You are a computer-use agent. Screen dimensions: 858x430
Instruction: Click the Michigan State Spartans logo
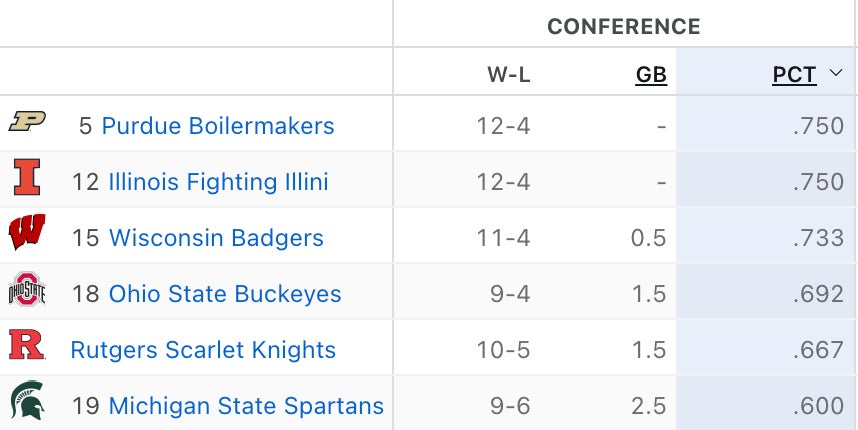click(27, 402)
